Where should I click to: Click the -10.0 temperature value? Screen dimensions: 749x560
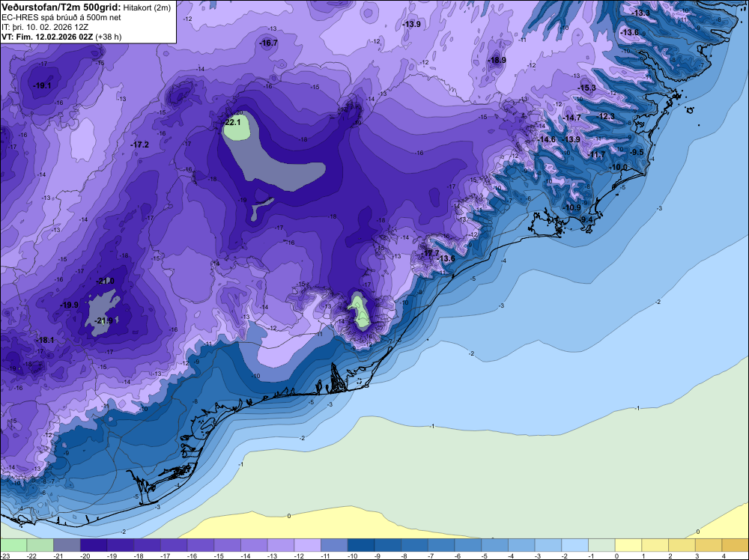pyautogui.click(x=618, y=167)
